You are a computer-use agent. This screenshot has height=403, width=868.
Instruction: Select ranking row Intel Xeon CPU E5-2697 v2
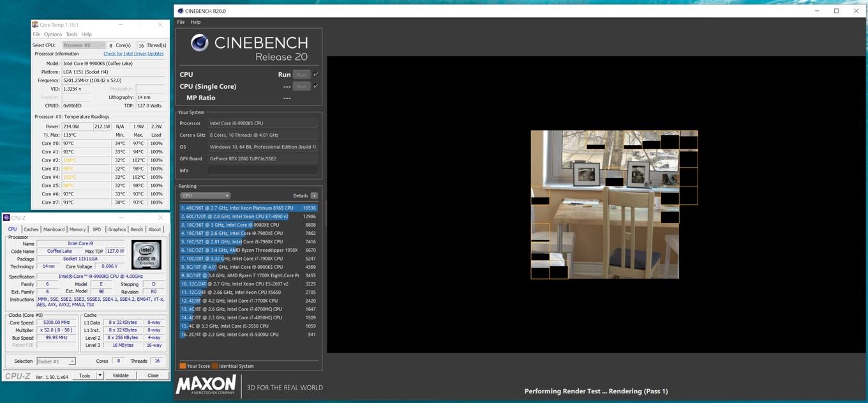(x=249, y=284)
